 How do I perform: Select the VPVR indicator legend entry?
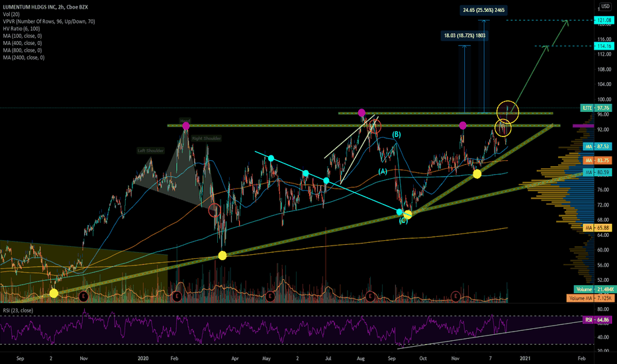tap(49, 22)
